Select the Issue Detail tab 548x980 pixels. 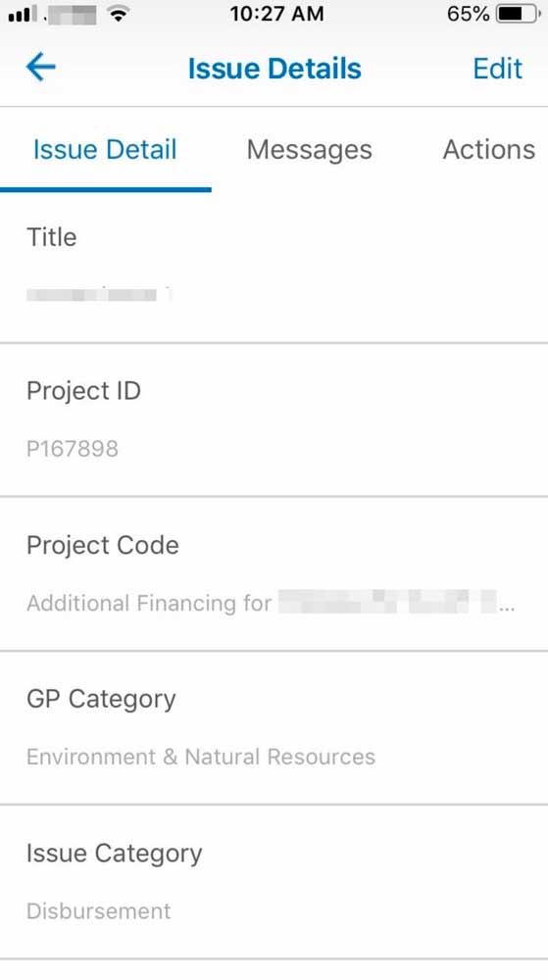click(x=105, y=150)
